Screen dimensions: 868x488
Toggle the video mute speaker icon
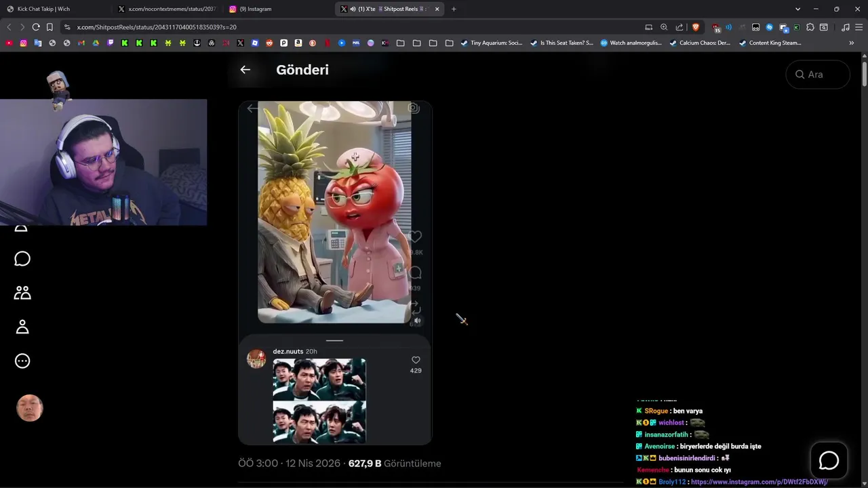coord(417,321)
